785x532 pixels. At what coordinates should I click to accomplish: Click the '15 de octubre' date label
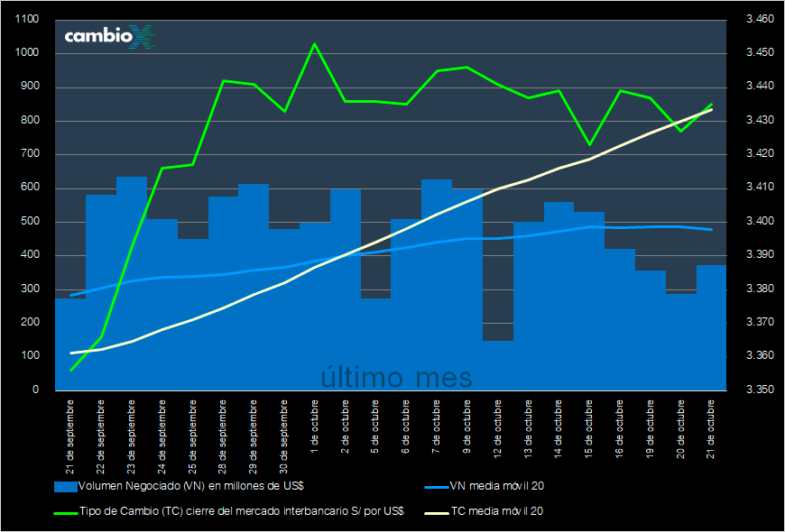click(x=589, y=429)
